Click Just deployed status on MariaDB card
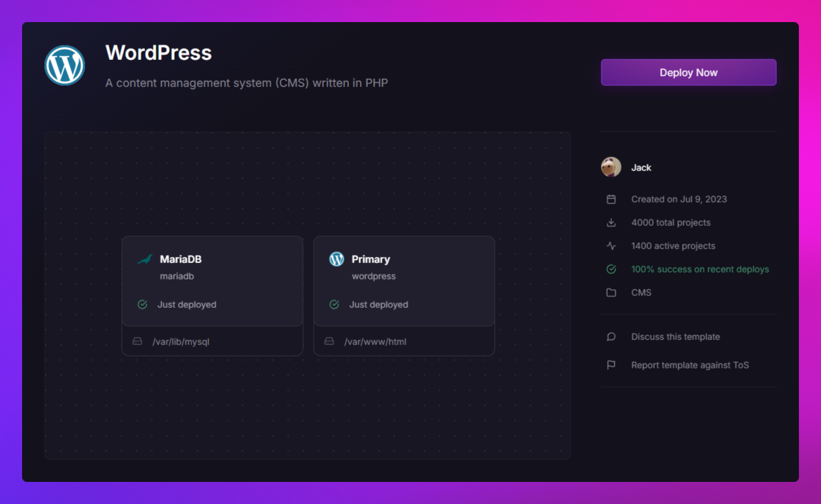The image size is (821, 504). coord(187,305)
